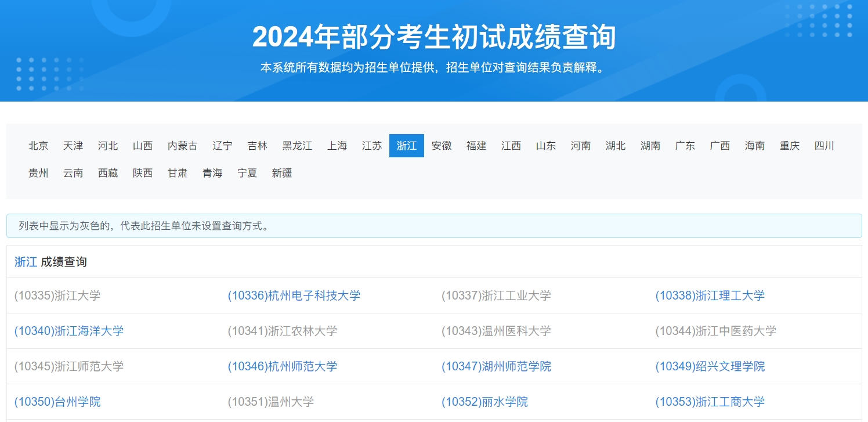
Task: Select the 广东 province tab
Action: 685,146
